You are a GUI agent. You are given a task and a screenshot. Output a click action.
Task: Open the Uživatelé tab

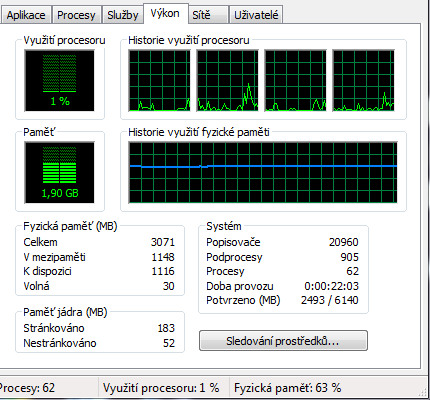click(x=256, y=15)
